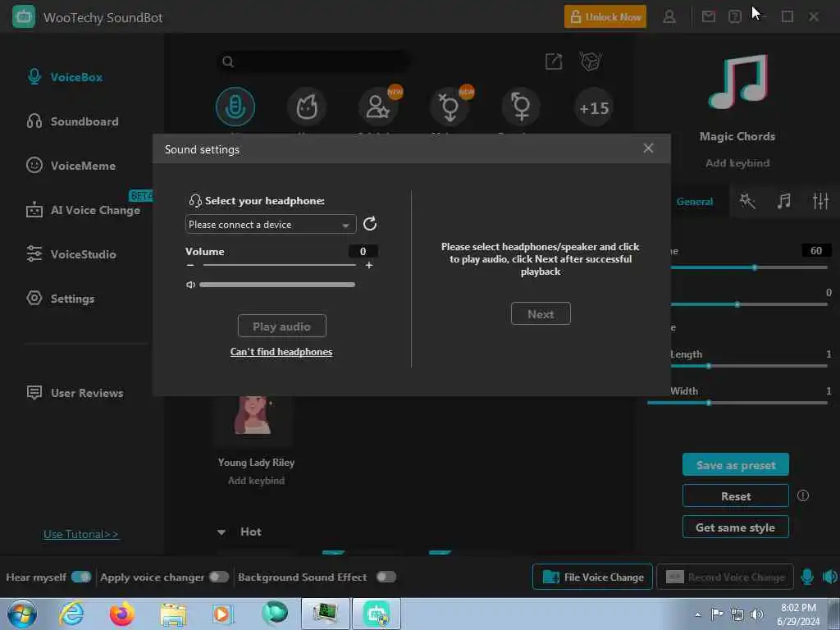Launch Internet Explorer from taskbar
840x630 pixels.
click(71, 614)
